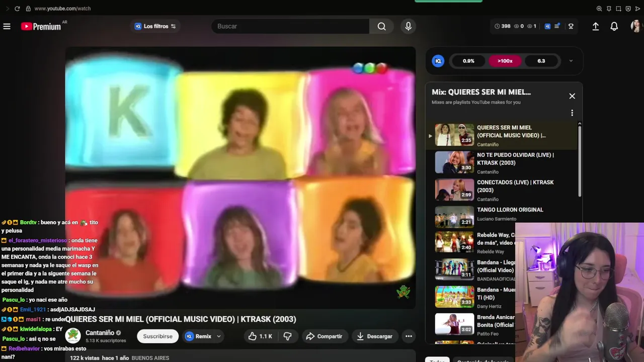Subscribe to Cantaniño channel

[x=157, y=336]
